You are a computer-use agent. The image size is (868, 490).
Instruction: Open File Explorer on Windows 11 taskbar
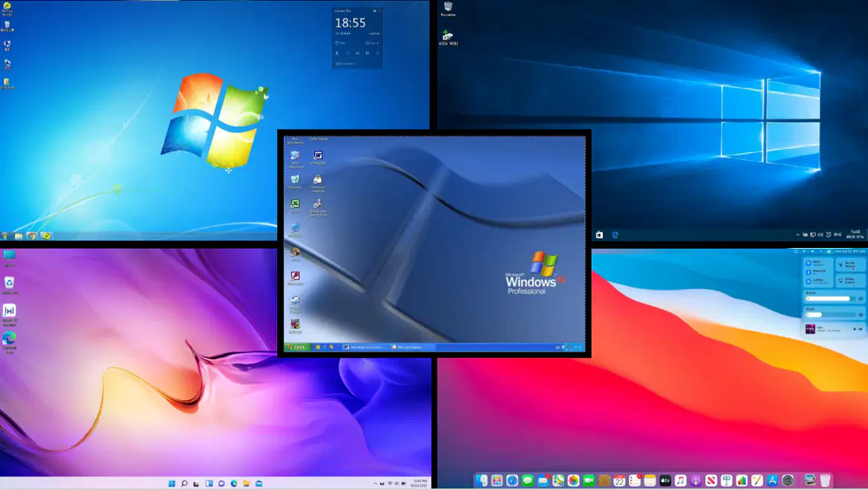[x=247, y=483]
